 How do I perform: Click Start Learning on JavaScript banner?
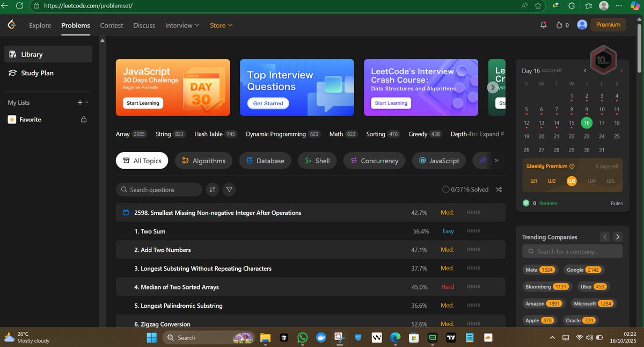coord(142,103)
